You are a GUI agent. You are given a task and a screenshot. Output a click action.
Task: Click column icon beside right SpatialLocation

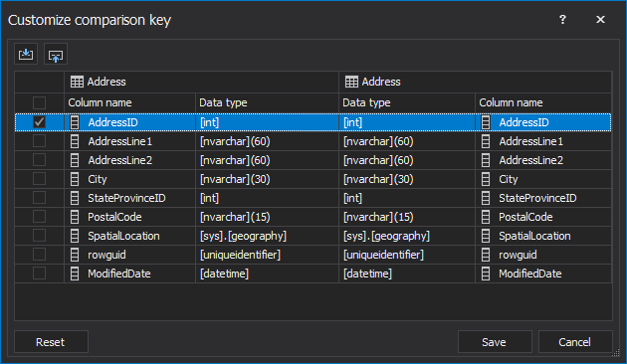click(x=486, y=236)
